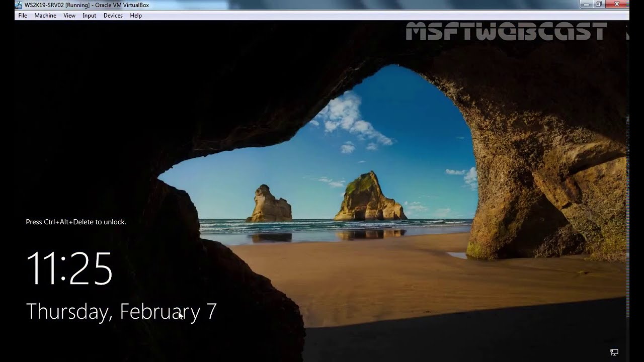Open the View menu
Screen dimensions: 644x362
[x=69, y=16]
